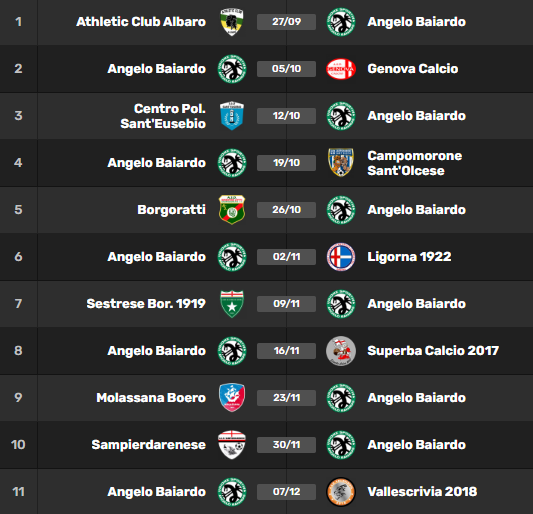
Task: Click the Ligorna 1922 round logo
Action: click(x=341, y=257)
